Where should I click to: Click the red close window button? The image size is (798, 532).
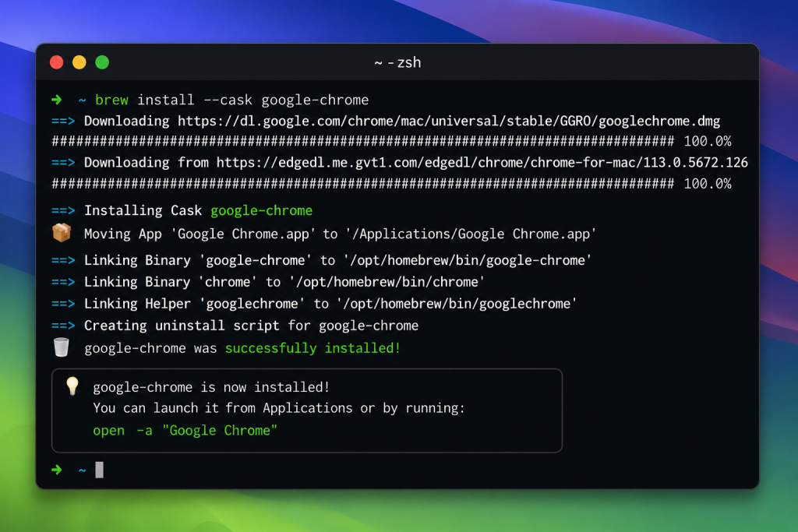tap(56, 62)
